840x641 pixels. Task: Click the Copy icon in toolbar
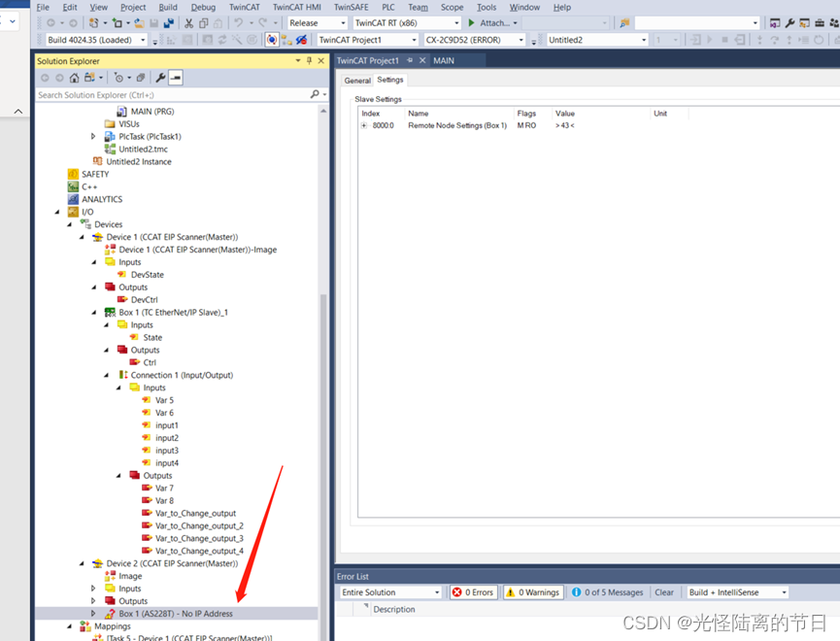click(x=204, y=23)
